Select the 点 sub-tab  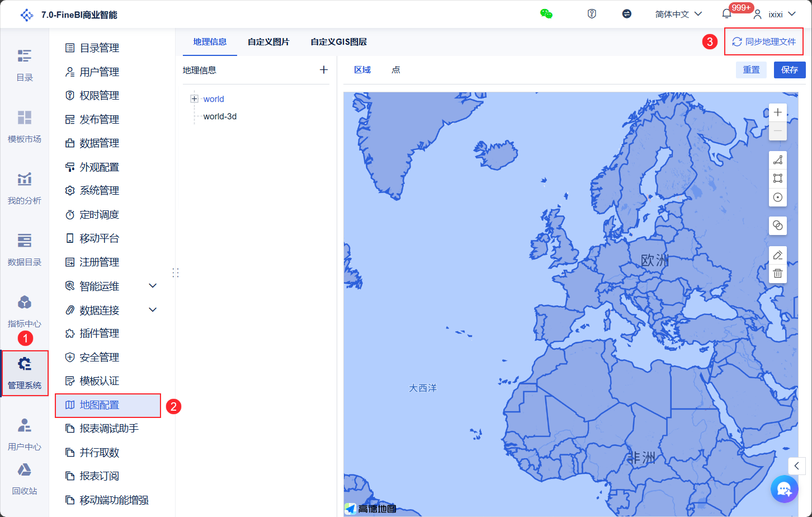tap(396, 70)
